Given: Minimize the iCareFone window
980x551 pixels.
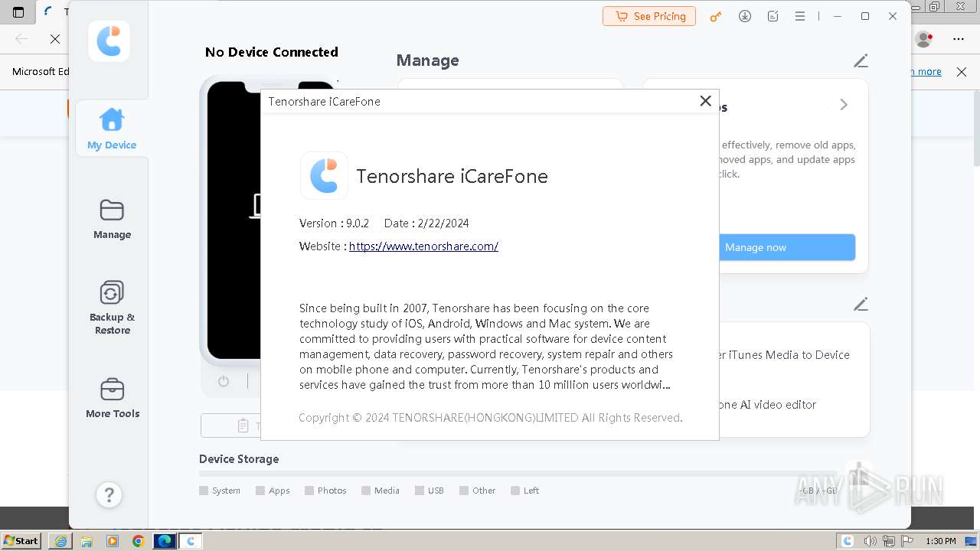Looking at the screenshot, I should 838,16.
